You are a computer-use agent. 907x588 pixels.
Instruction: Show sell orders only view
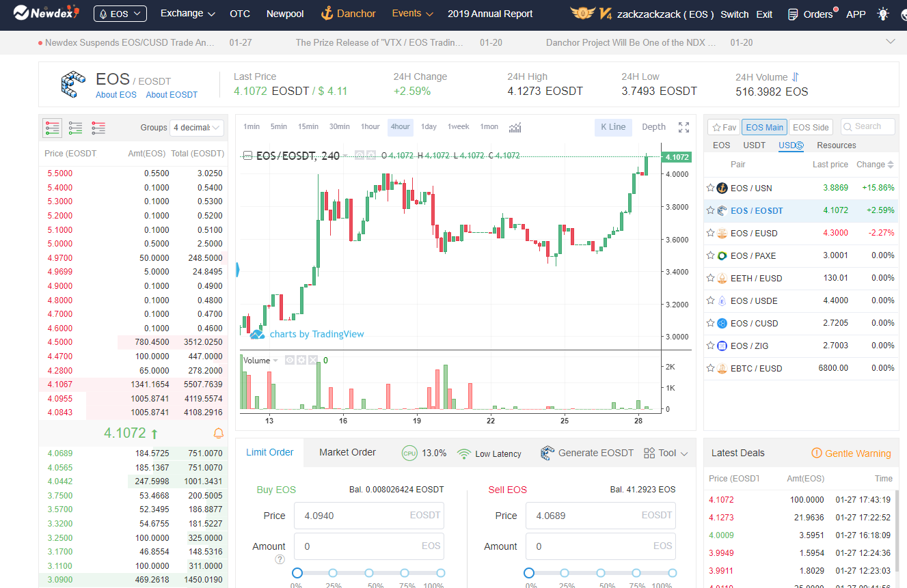(x=98, y=128)
